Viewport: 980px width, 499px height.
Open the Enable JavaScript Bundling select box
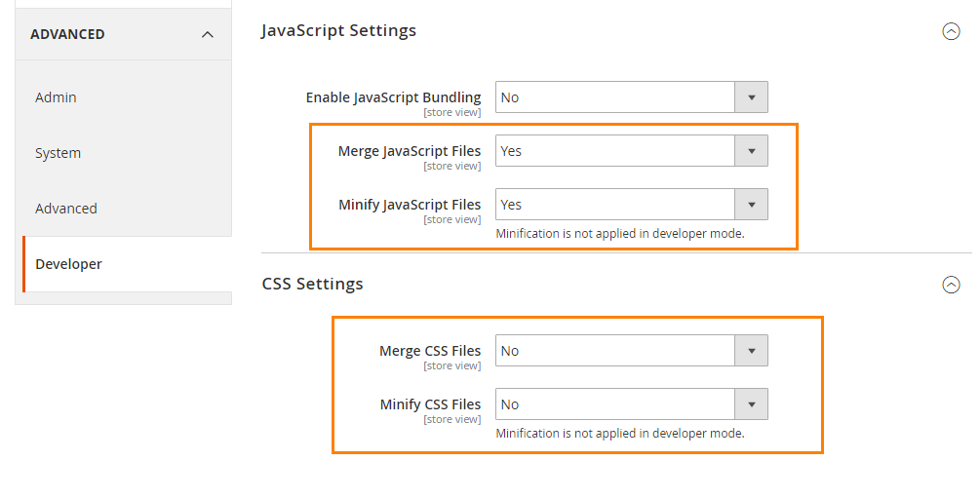click(615, 97)
